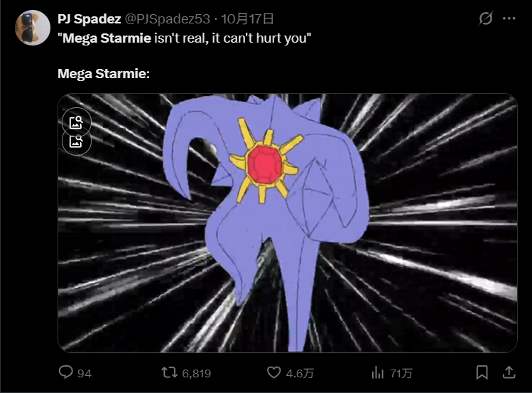
Task: Click the bold "Mega Starmie:" text line
Action: pyautogui.click(x=104, y=74)
